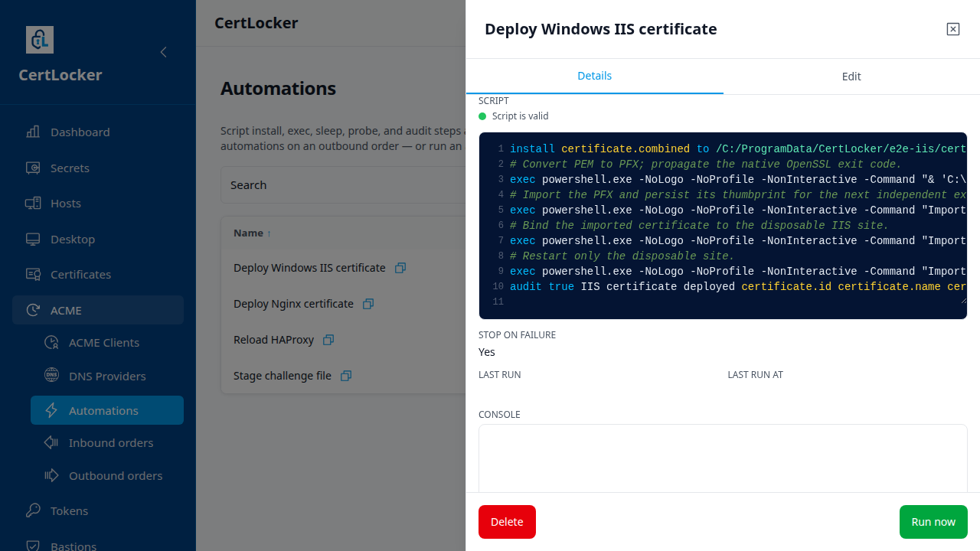Open ACME Clients submenu item

coord(107,342)
